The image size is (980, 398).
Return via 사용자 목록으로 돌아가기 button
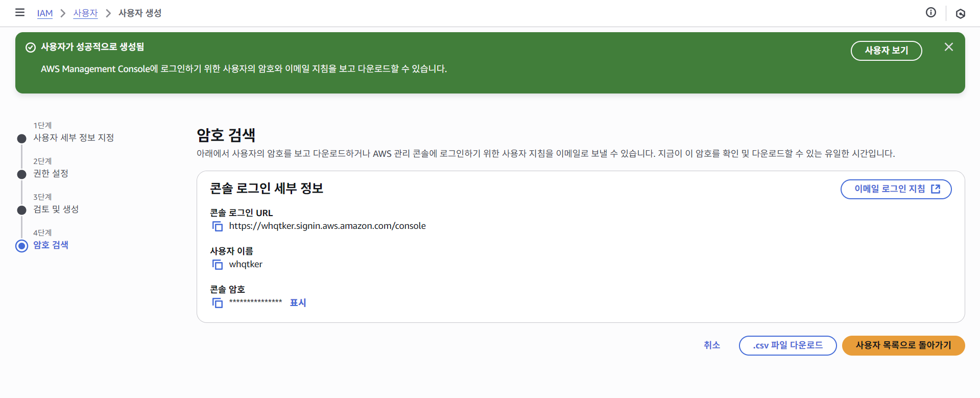[903, 345]
